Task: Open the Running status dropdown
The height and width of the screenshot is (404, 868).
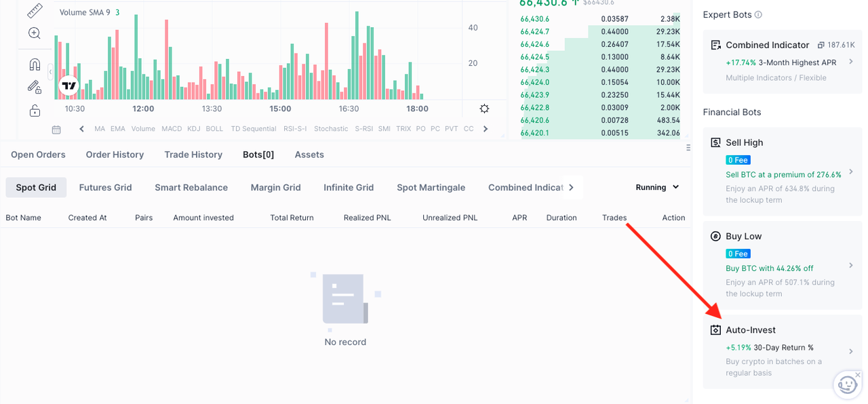Action: [657, 187]
